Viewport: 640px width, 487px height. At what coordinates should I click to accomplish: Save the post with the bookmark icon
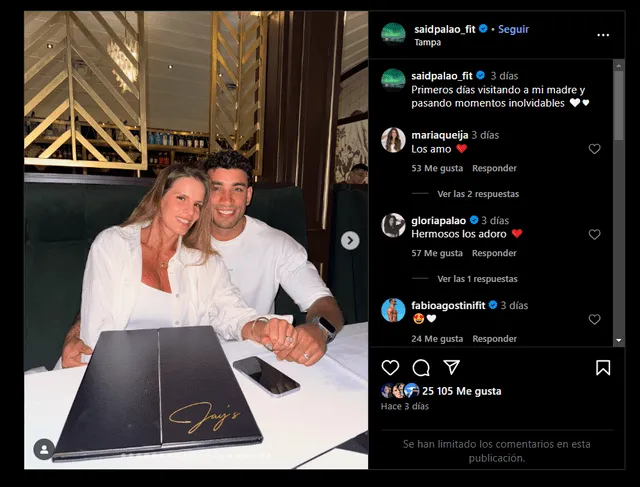tap(603, 368)
